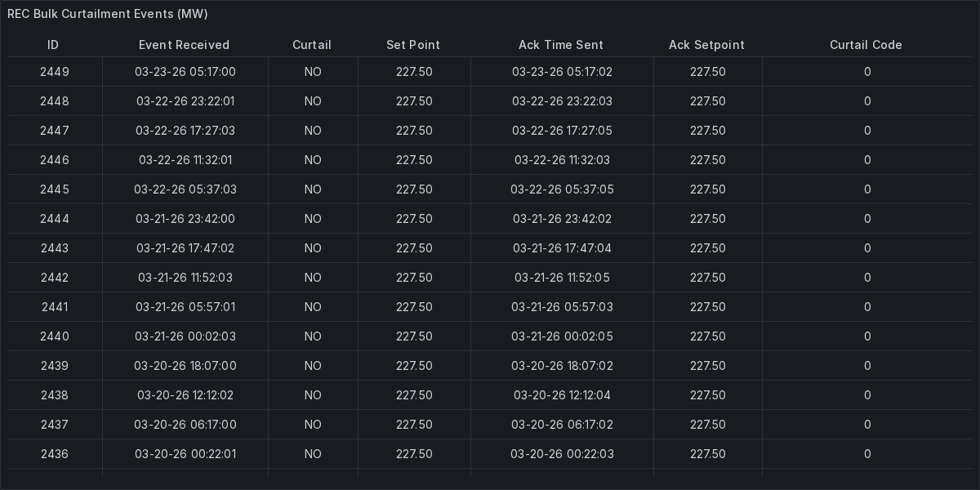Image resolution: width=980 pixels, height=490 pixels.
Task: Open the REC Bulk Curtailment Events panel title
Action: point(108,14)
